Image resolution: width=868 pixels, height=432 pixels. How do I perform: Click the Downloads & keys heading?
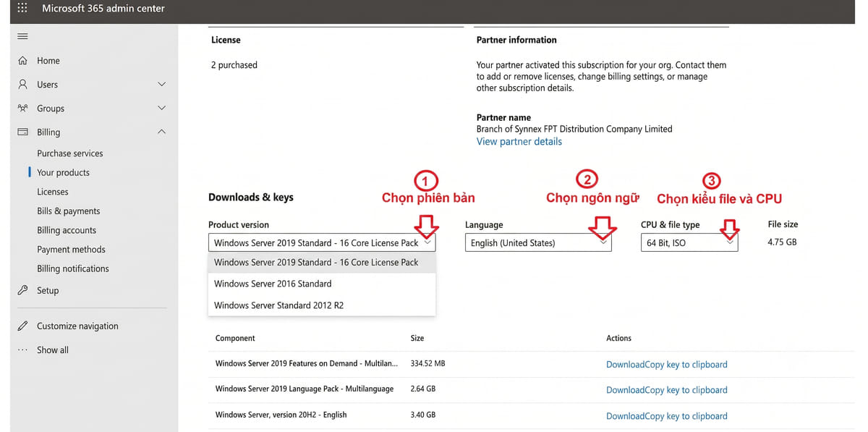251,197
